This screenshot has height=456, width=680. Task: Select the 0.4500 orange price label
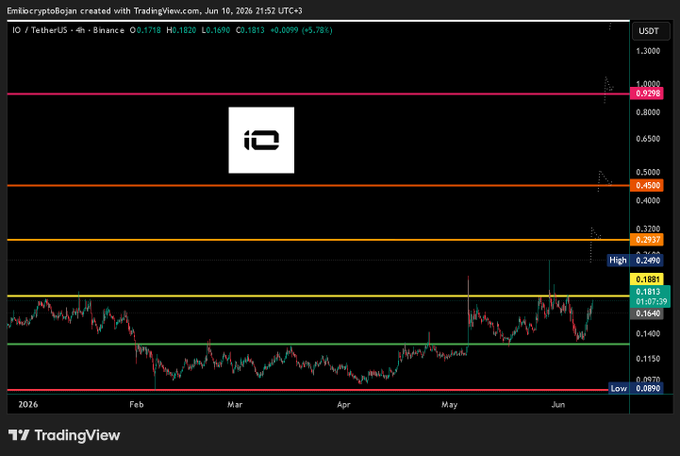click(x=647, y=185)
